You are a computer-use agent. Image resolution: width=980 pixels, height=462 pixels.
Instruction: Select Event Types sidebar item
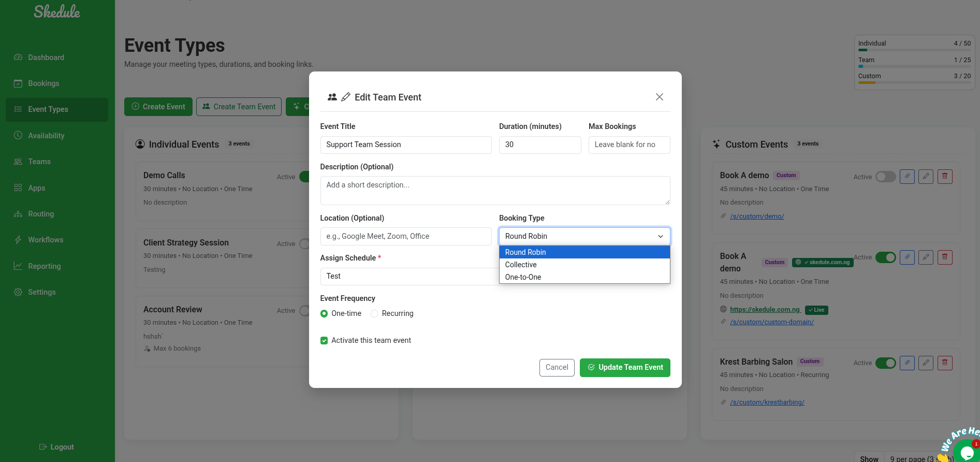[x=57, y=109]
